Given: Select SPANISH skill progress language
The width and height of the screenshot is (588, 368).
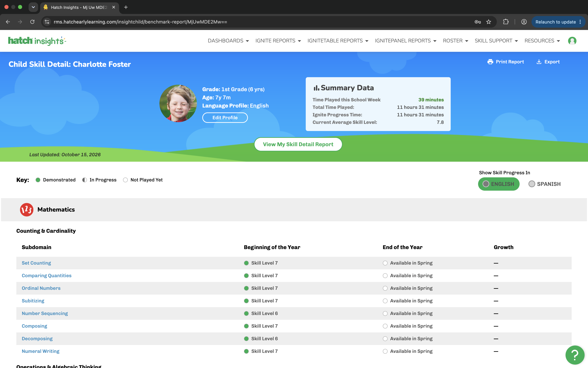Looking at the screenshot, I should click(544, 184).
